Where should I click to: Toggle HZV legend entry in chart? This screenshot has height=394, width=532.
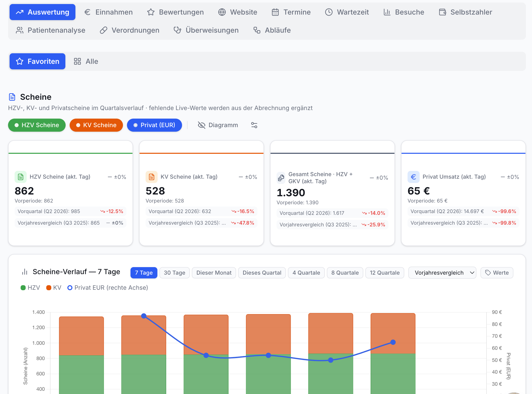[30, 288]
